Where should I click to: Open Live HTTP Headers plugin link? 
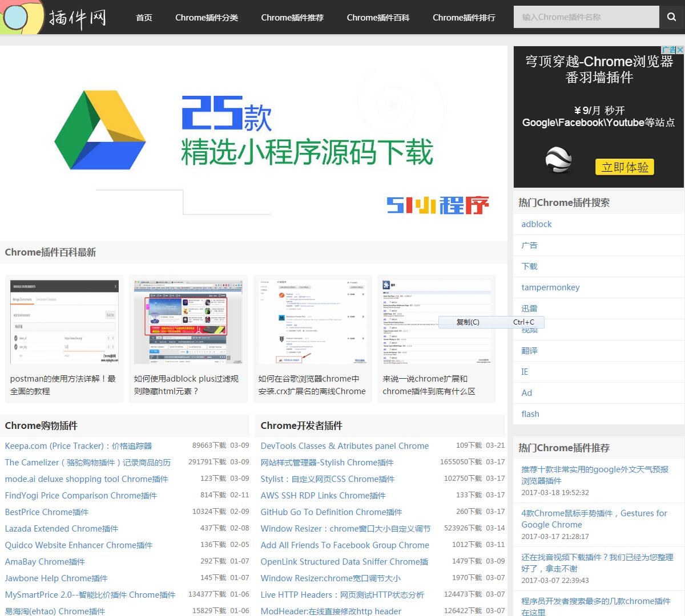click(342, 595)
